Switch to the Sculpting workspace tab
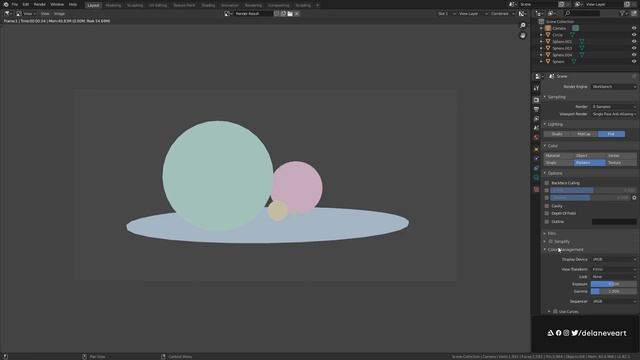This screenshot has width=640, height=360. [x=135, y=5]
